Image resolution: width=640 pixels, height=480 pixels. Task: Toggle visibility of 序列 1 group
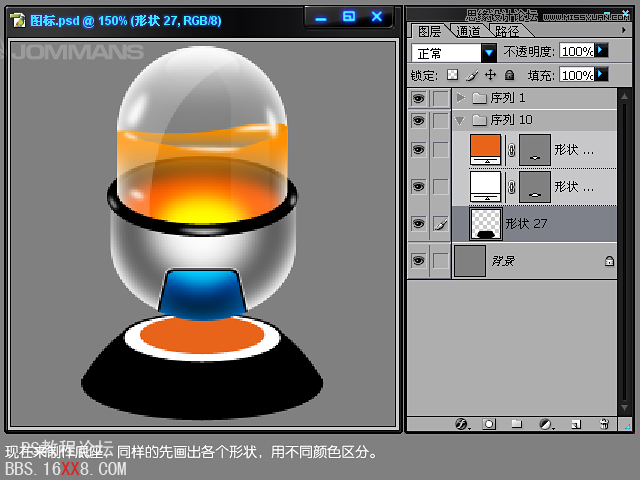[x=418, y=98]
